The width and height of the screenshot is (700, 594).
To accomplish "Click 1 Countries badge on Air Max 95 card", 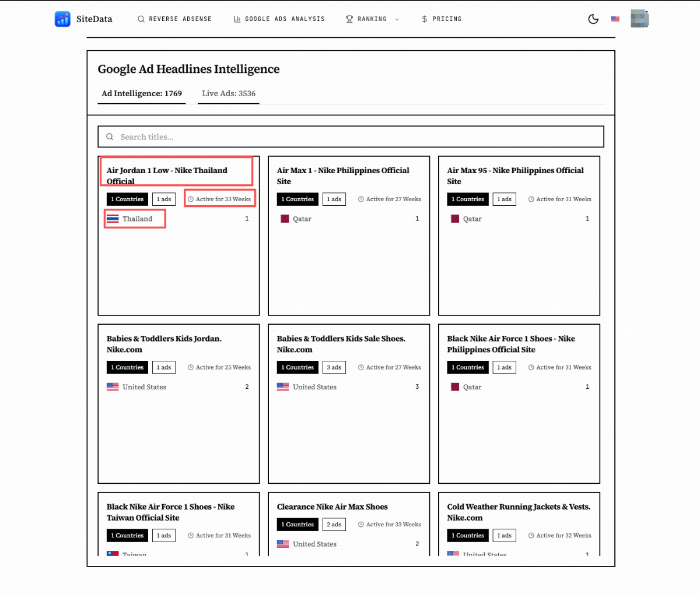I will pos(468,199).
